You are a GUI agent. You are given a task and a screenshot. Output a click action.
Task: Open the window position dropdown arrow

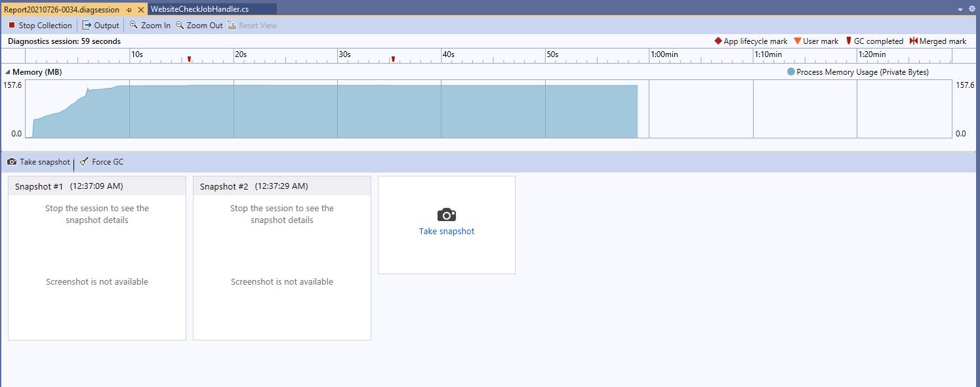(x=960, y=9)
